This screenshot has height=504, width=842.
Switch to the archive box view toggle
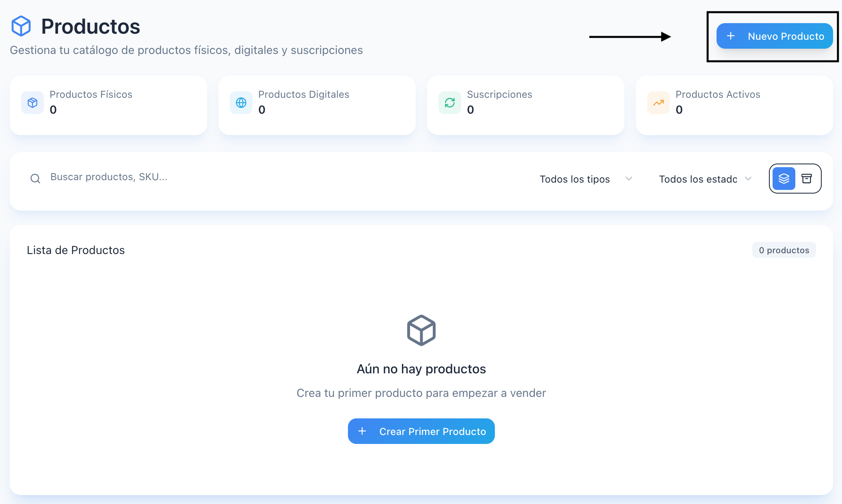click(x=807, y=179)
